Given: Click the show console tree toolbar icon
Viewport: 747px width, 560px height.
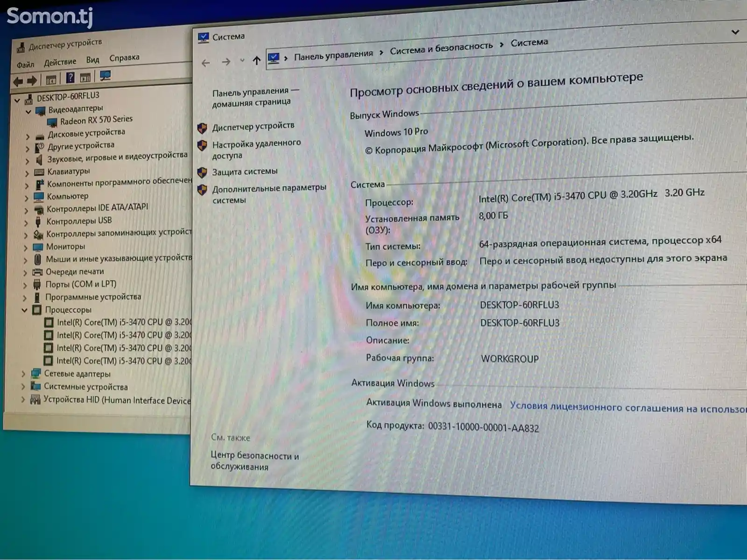Looking at the screenshot, I should 51,80.
